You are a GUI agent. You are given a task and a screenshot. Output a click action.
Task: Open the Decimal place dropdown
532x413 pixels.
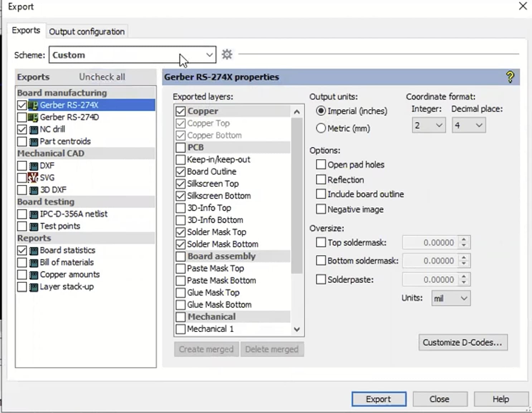click(x=469, y=125)
